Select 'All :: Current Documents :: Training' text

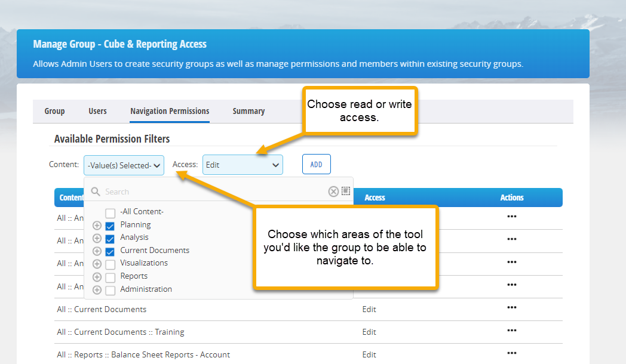click(121, 332)
